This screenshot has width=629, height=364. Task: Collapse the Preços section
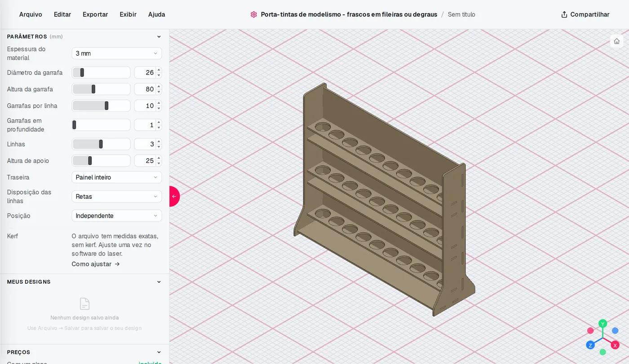click(x=159, y=352)
